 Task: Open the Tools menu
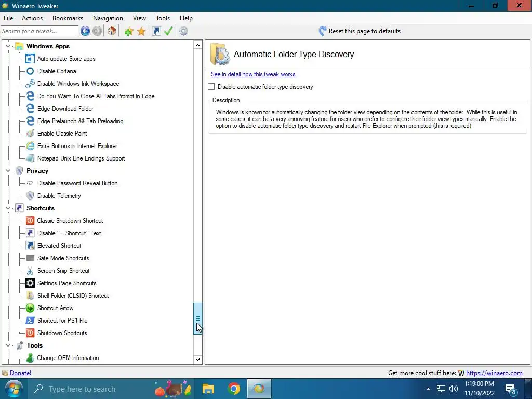point(163,18)
